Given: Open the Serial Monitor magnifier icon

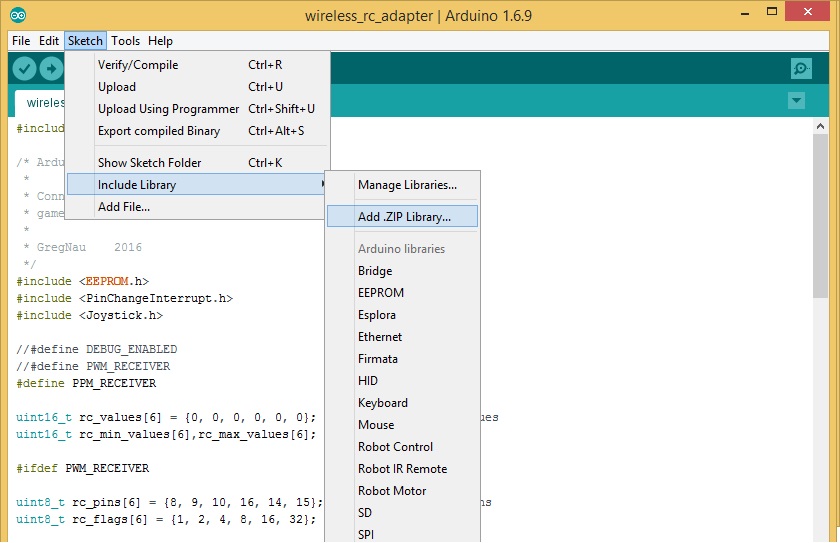Looking at the screenshot, I should coord(801,69).
